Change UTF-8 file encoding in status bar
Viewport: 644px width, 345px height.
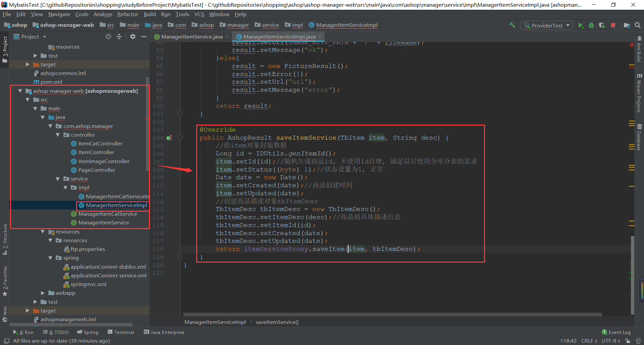tap(610, 341)
